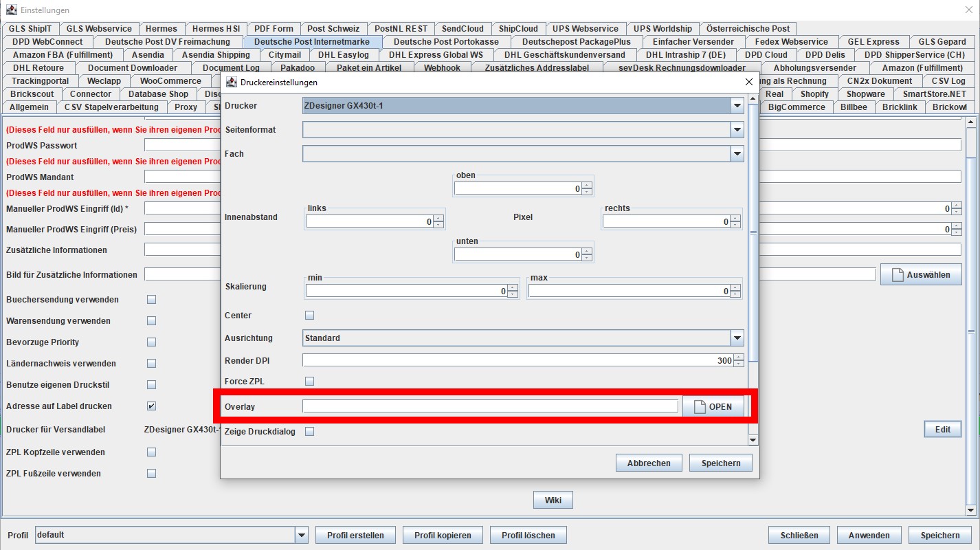Open the Drucker dropdown list
Screen dimensions: 980x550
point(737,106)
